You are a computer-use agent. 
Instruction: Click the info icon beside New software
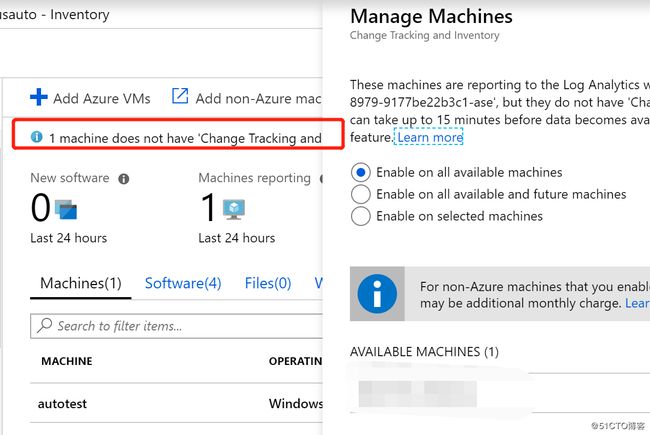[x=124, y=179]
